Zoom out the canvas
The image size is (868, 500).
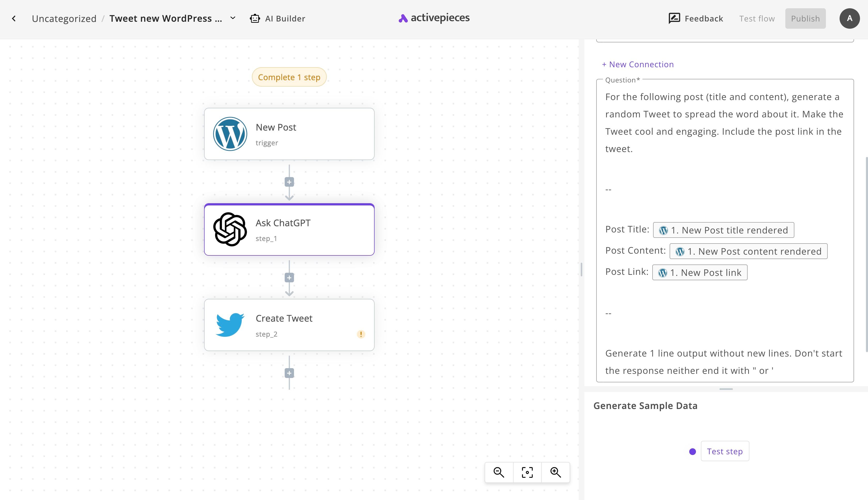[x=499, y=473]
